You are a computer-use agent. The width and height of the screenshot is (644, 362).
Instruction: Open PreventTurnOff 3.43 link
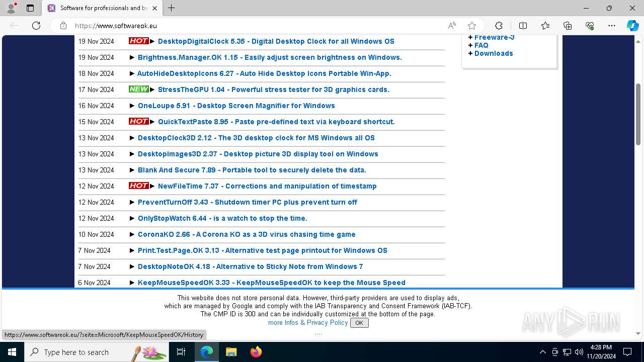click(x=247, y=202)
